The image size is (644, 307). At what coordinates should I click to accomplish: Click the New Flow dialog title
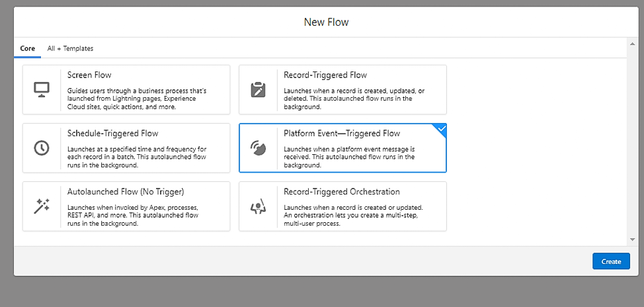[x=326, y=22]
